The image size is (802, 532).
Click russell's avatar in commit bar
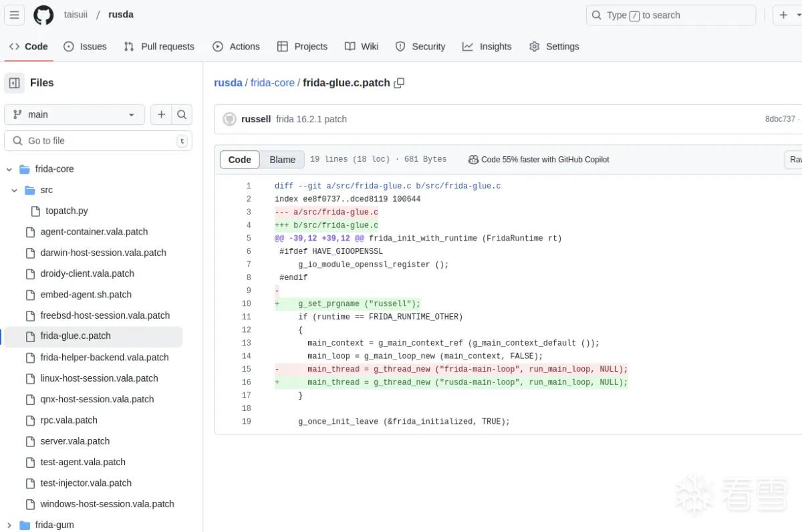[x=229, y=119]
